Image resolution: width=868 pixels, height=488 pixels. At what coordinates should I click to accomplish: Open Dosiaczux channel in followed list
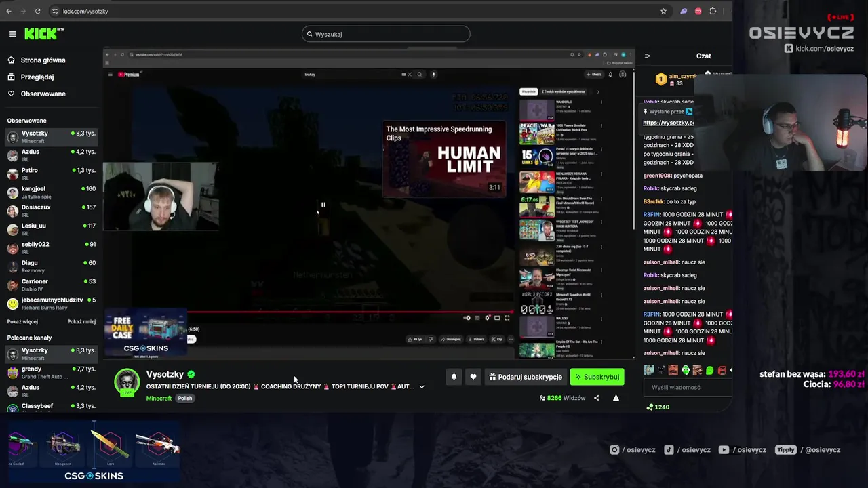click(51, 211)
